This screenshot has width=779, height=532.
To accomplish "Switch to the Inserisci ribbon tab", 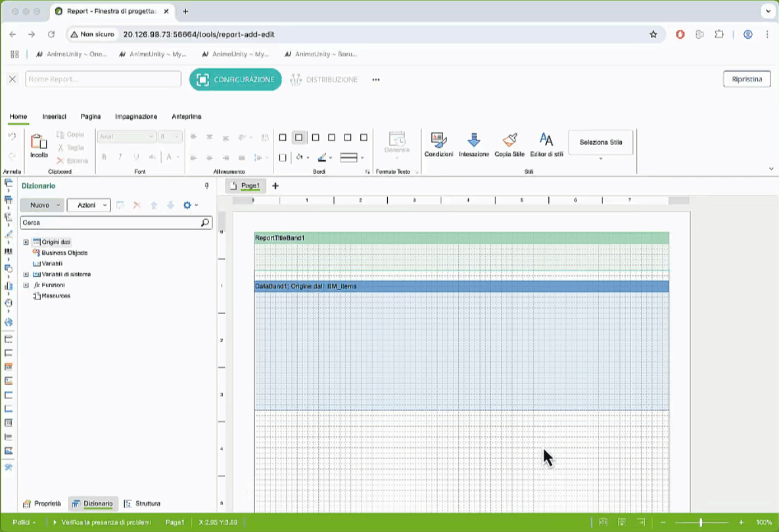I will [54, 117].
